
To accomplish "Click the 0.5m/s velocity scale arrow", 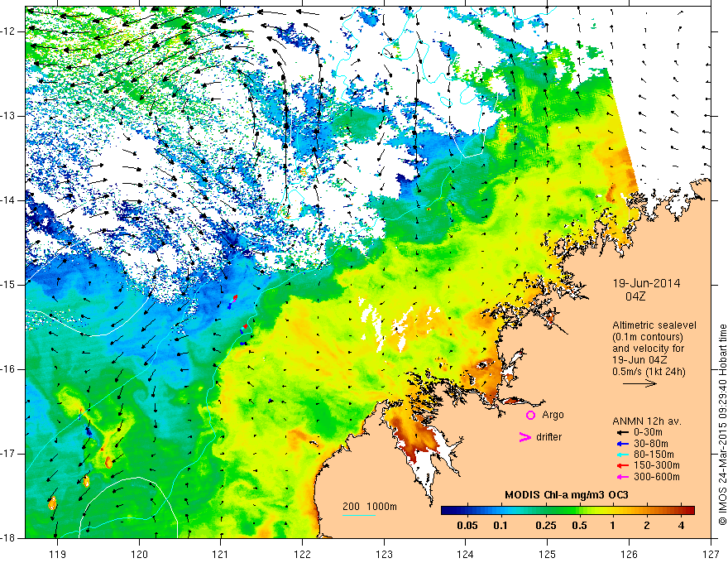I will click(x=639, y=383).
